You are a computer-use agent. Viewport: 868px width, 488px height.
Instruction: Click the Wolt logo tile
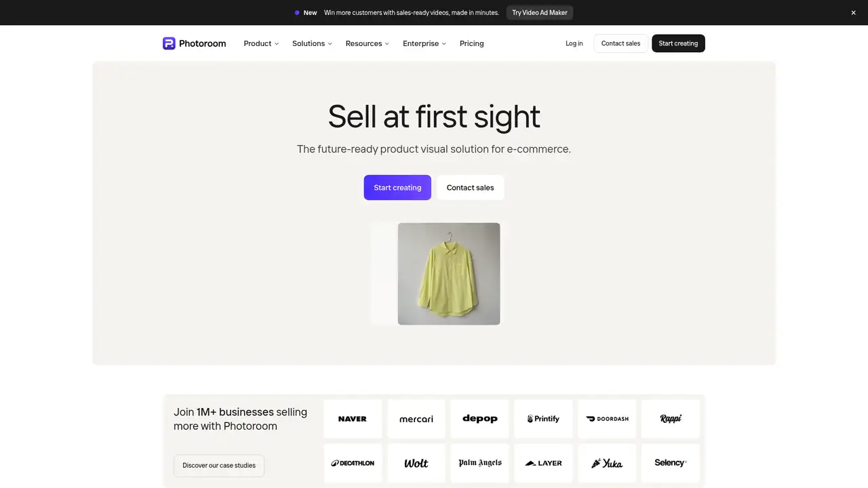416,463
